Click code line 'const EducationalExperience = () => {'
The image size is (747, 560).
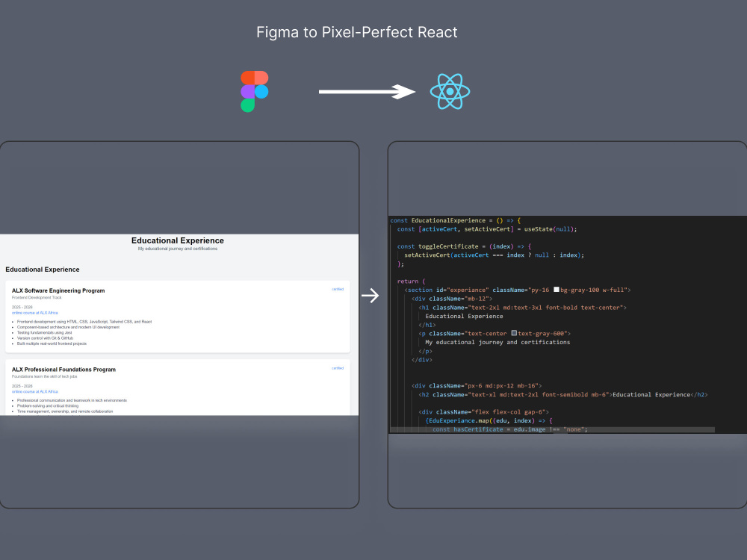pyautogui.click(x=456, y=220)
